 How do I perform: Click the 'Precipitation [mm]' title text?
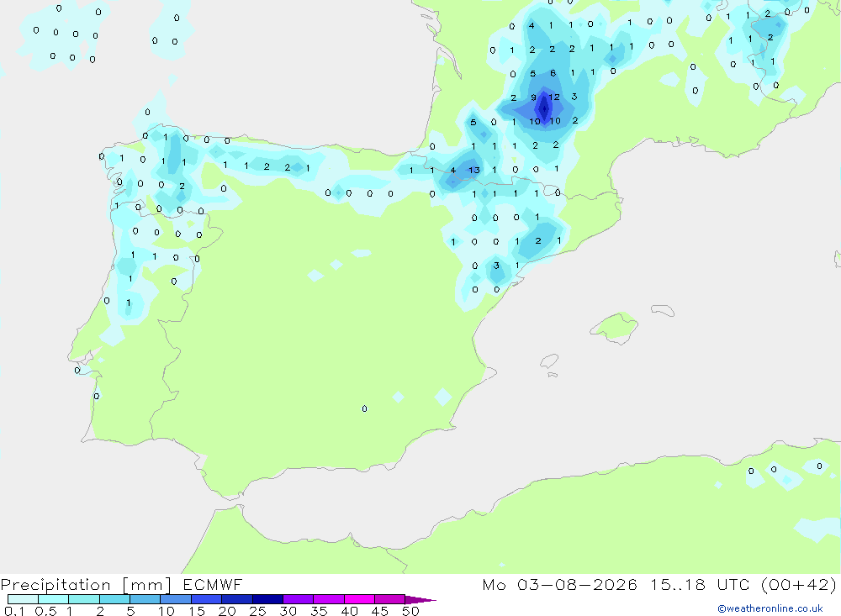coord(86,585)
